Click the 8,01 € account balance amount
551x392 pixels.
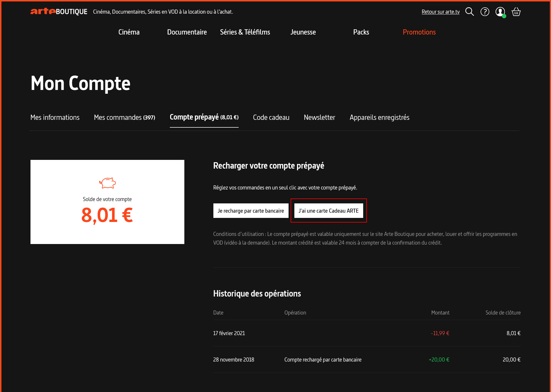(x=107, y=215)
